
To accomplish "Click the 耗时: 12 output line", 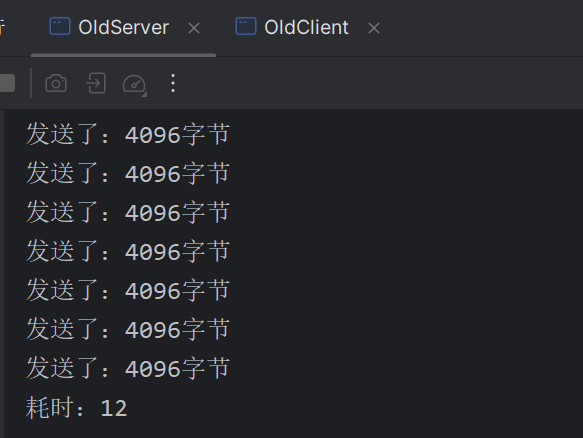I will (77, 408).
